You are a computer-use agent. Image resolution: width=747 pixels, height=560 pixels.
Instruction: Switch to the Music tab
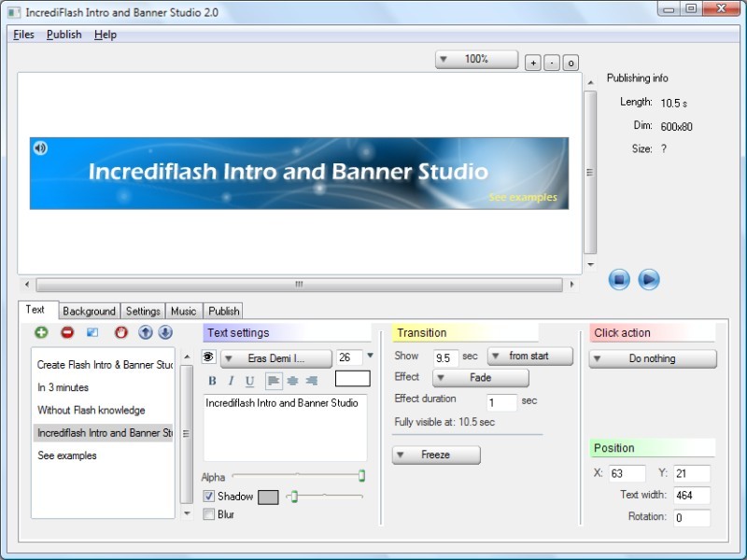tap(183, 311)
